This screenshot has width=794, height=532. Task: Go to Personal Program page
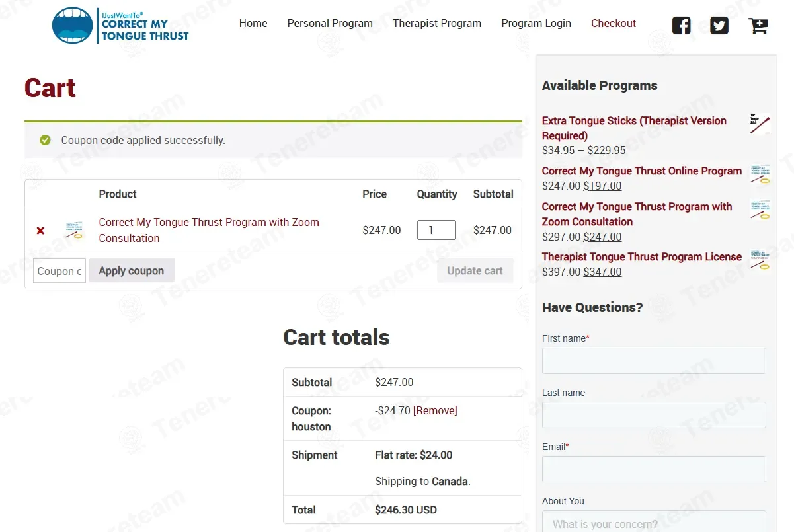coord(330,23)
